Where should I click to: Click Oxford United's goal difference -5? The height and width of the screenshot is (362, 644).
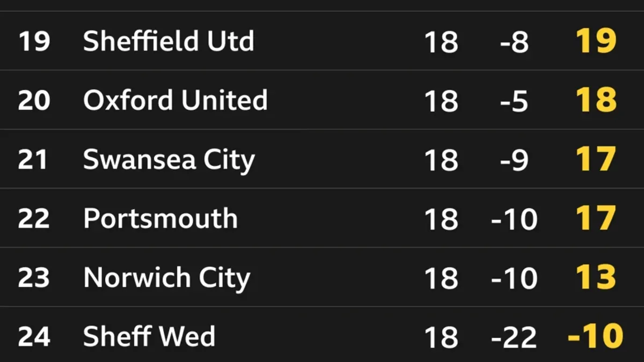click(514, 100)
